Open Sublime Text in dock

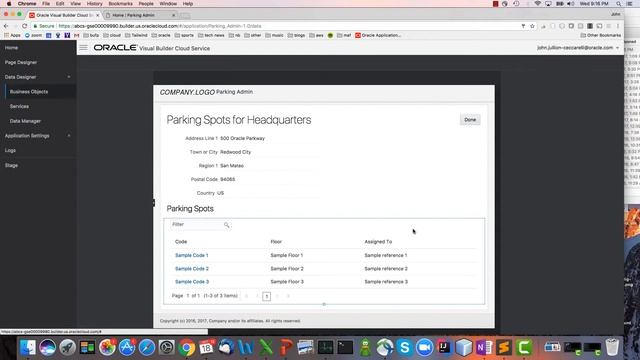504,347
